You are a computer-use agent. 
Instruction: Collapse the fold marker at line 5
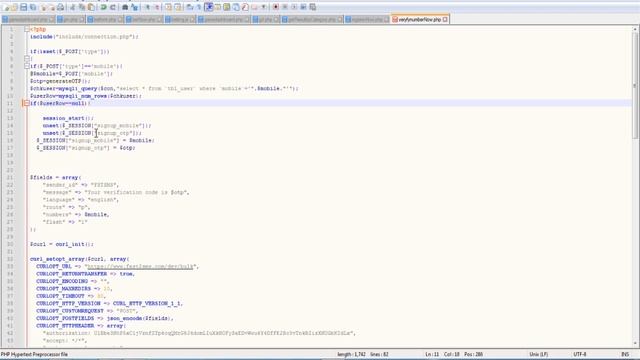27,59
